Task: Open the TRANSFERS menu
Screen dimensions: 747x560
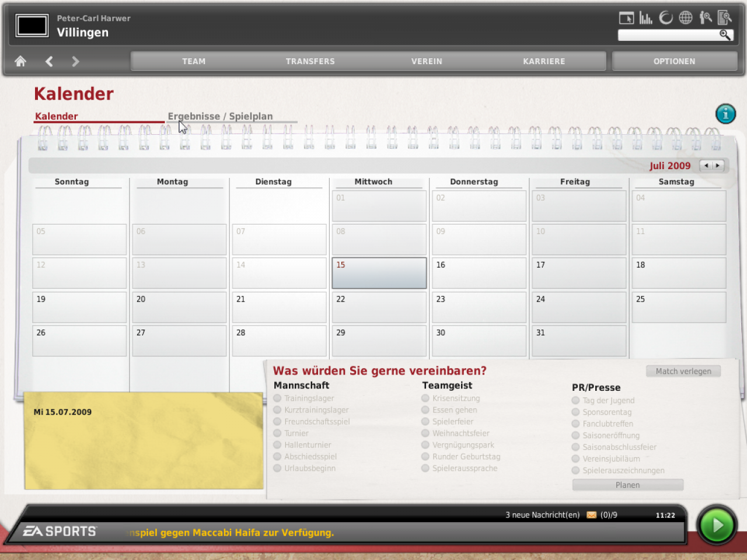Action: [x=310, y=61]
